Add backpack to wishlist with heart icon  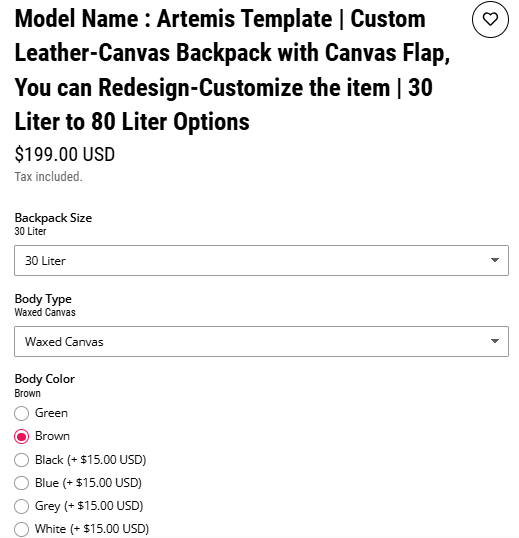click(490, 19)
